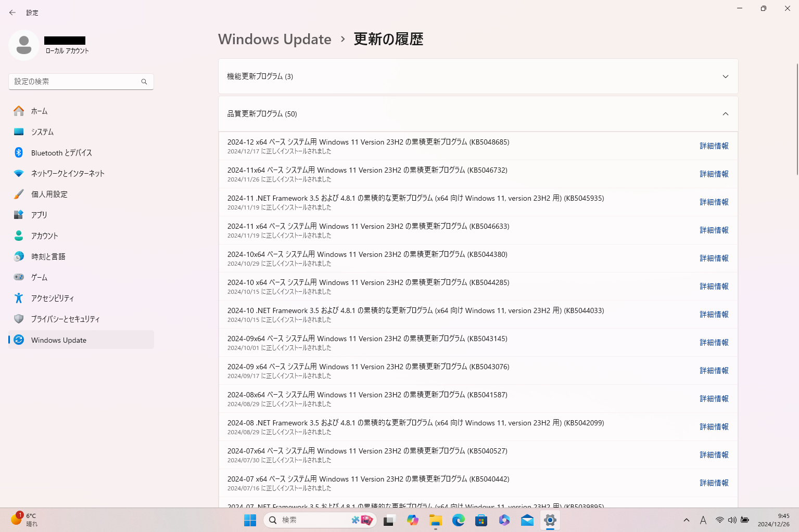Click the 設定の検索 search field
Screen dimensions: 799x532
coord(75,82)
